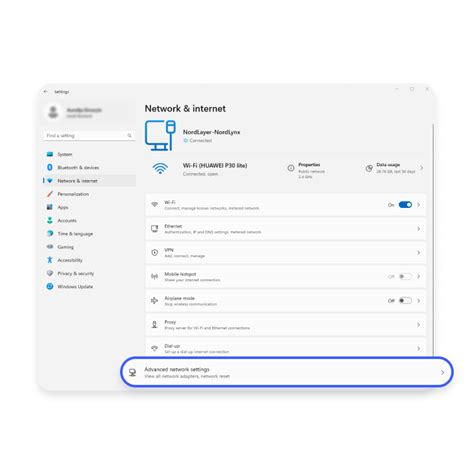Click the Advanced network settings icon
The height and width of the screenshot is (474, 474).
point(132,372)
